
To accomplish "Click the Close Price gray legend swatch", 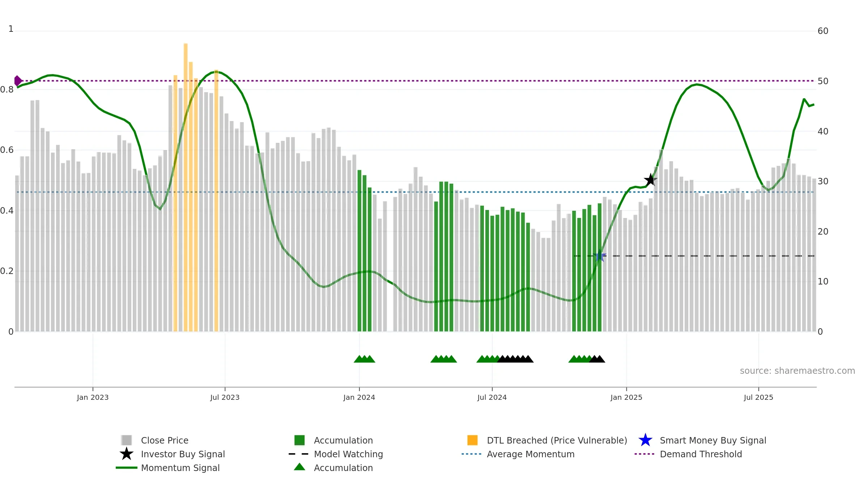I will tap(127, 440).
